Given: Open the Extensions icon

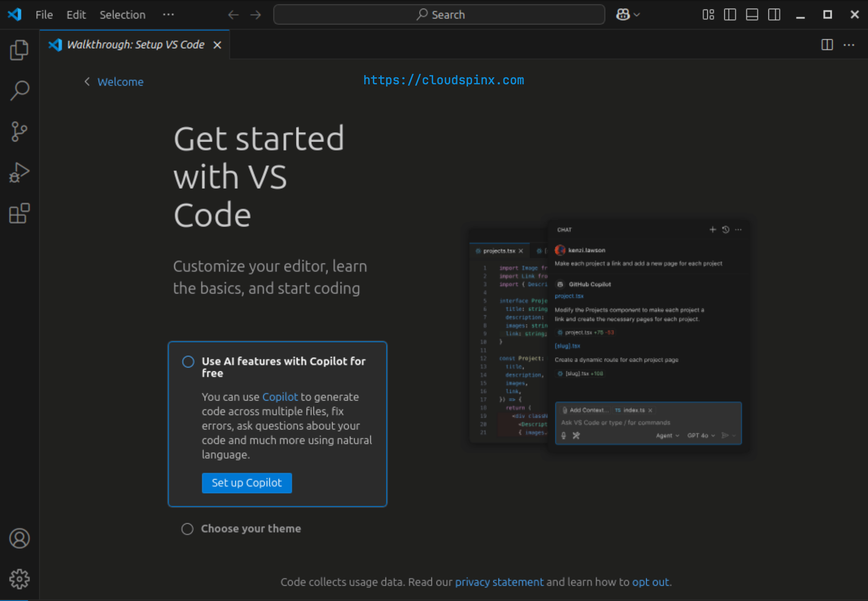Looking at the screenshot, I should [19, 214].
